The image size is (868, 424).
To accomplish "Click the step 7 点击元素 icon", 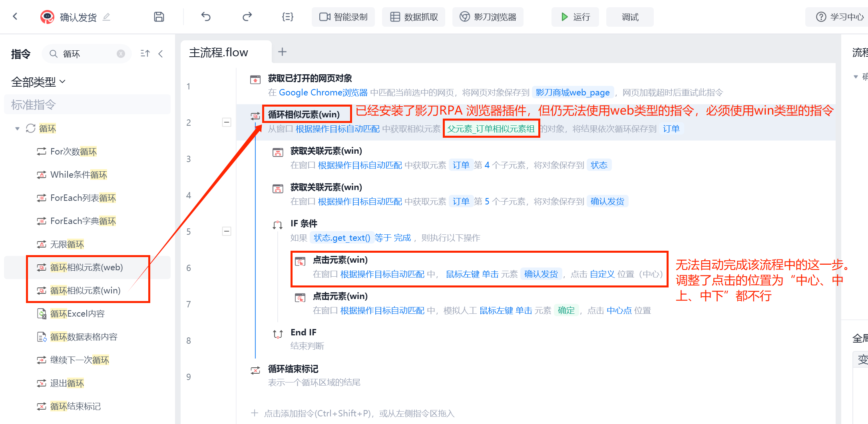I will pyautogui.click(x=300, y=297).
